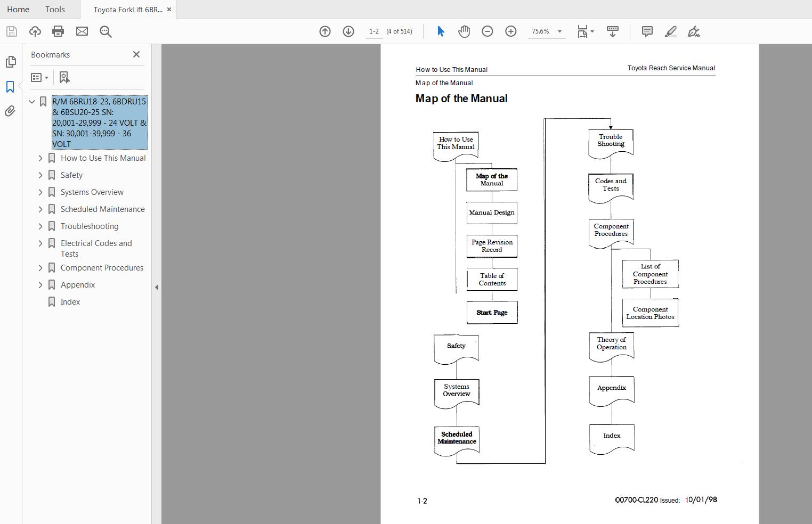Open Electrical Codes and Tests bookmark
Image resolution: width=812 pixels, height=524 pixels.
pyautogui.click(x=96, y=249)
